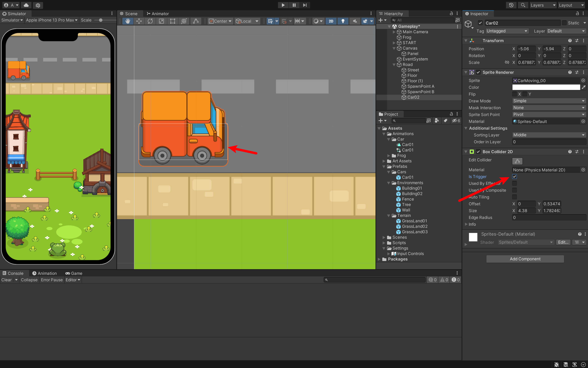Toggle the Sprite Renderer enabled checkbox
This screenshot has width=588, height=368.
(478, 72)
